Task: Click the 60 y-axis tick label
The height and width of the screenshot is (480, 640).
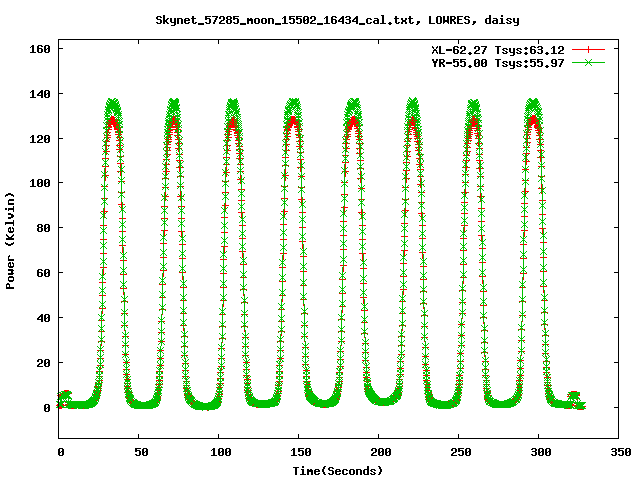Action: (x=43, y=273)
